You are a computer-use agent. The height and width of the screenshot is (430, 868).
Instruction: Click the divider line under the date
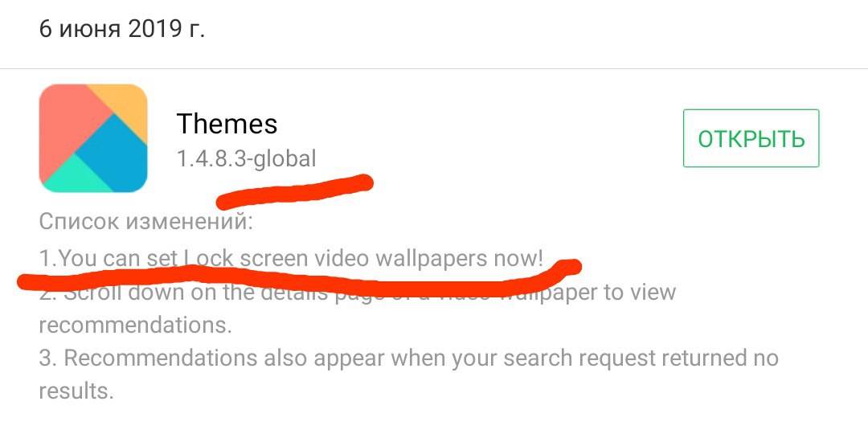coord(434,68)
